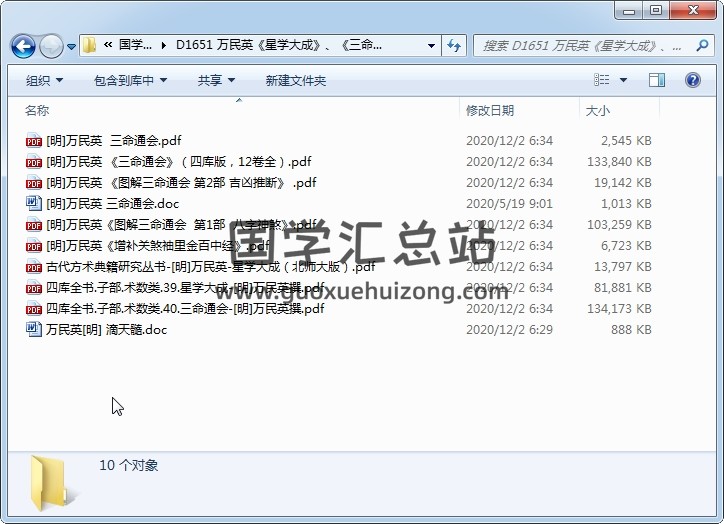Open the 组织 menu
The image size is (724, 524).
pyautogui.click(x=44, y=80)
